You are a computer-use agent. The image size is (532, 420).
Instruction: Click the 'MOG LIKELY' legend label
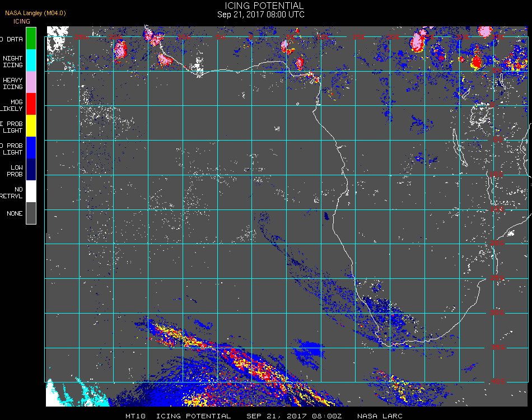tap(12, 105)
